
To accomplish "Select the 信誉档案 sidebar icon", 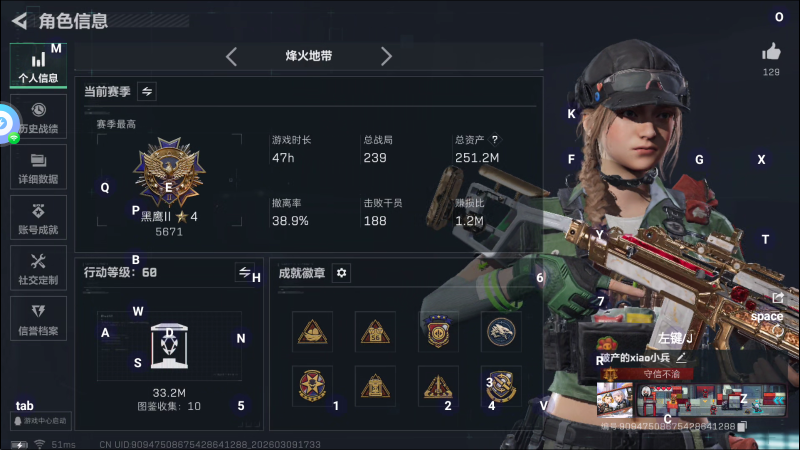I will pos(38,319).
